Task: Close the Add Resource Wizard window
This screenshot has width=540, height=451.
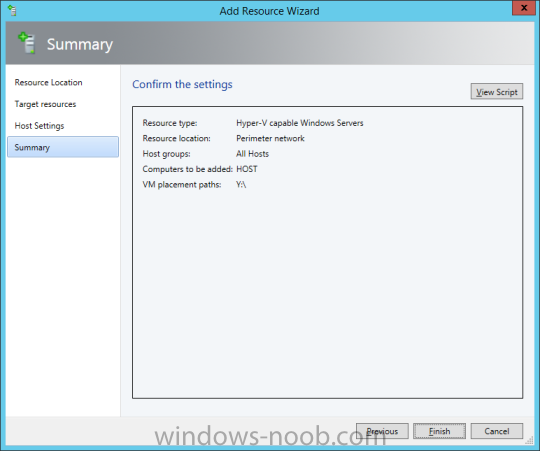Action: [x=524, y=8]
